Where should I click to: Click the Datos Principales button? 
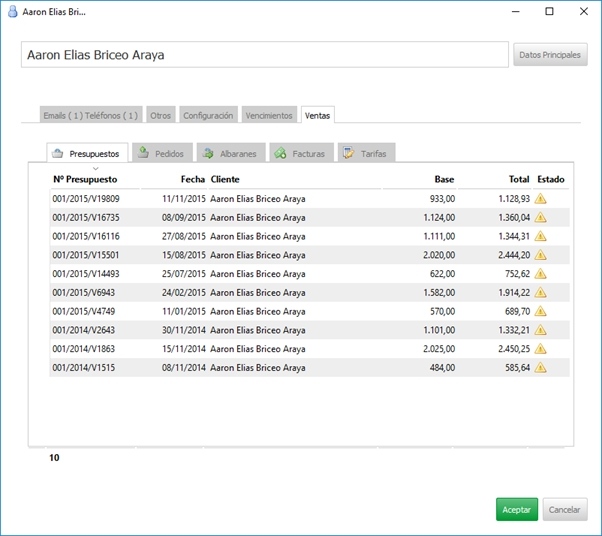click(x=550, y=55)
